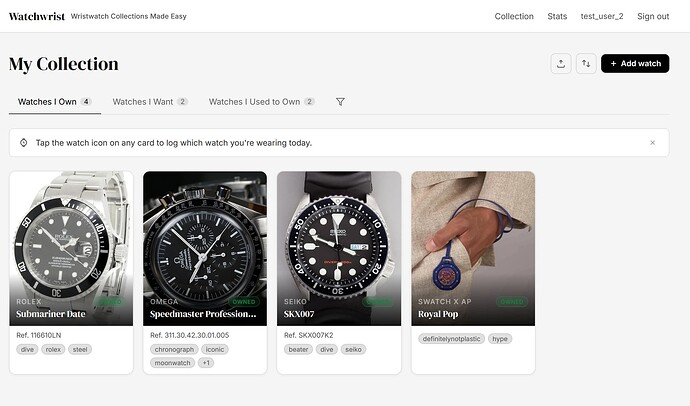The image size is (690, 406).
Task: Open the Omega Speedmaster card image
Action: coord(205,249)
